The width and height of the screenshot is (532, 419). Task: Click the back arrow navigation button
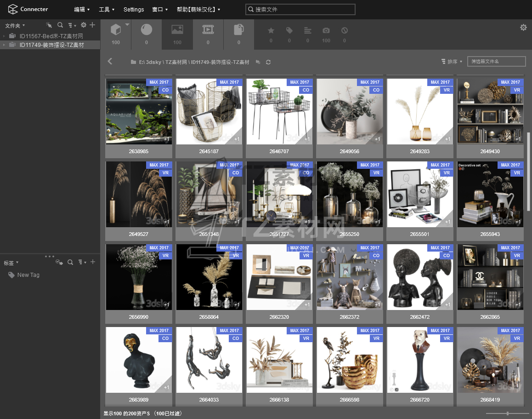click(x=110, y=61)
